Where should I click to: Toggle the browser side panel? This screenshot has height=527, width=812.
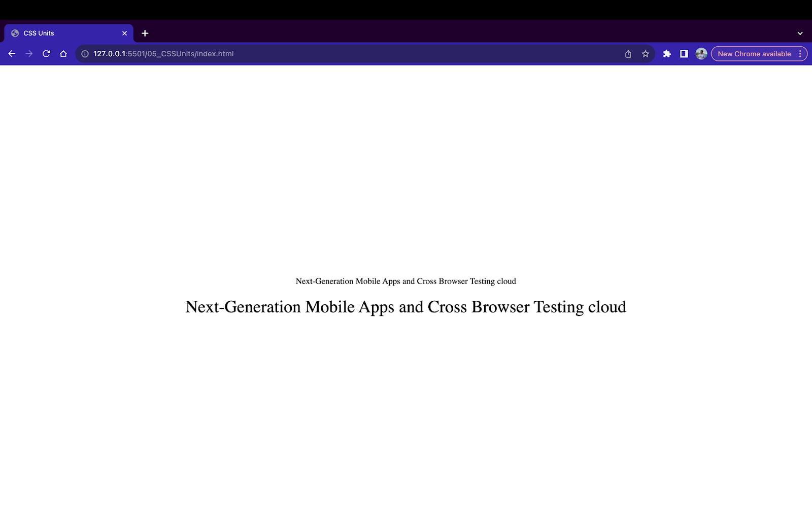pos(684,54)
